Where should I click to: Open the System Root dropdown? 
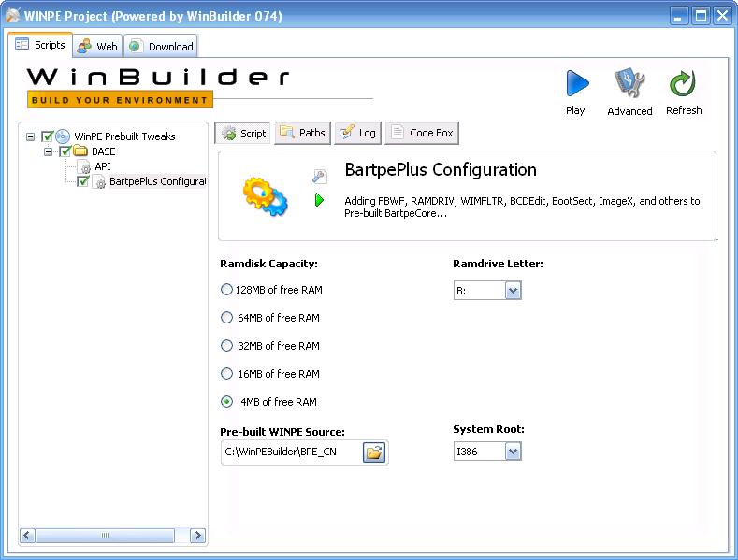click(x=513, y=452)
